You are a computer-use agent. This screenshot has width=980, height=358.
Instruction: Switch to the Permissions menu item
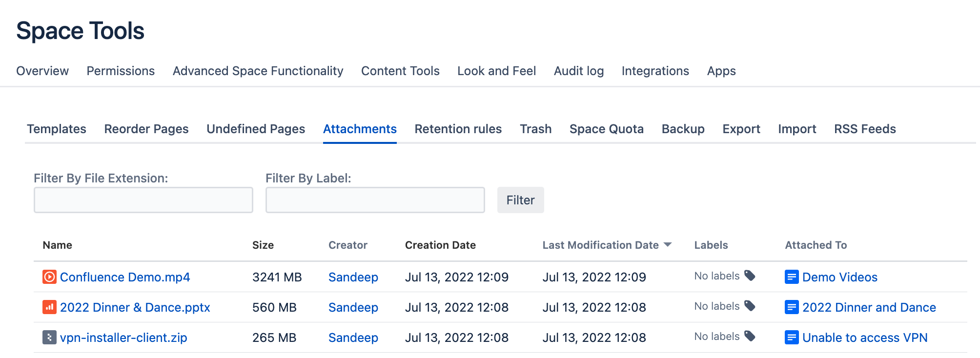[121, 71]
